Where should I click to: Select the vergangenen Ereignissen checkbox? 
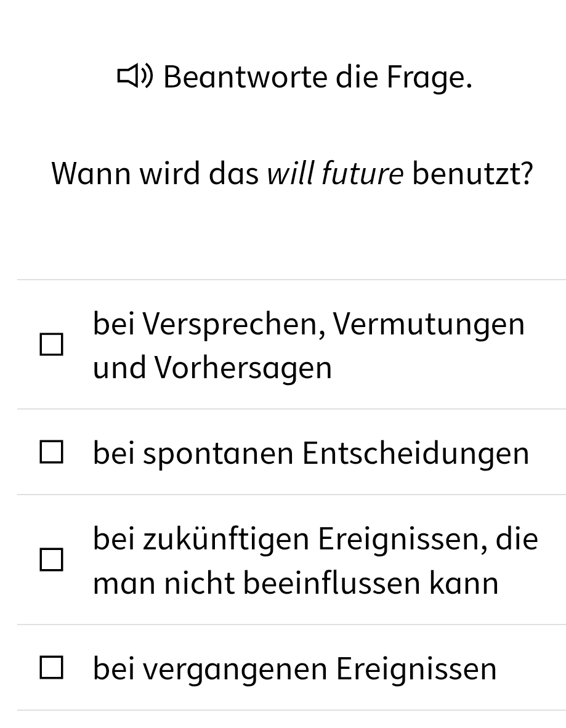coord(52,668)
